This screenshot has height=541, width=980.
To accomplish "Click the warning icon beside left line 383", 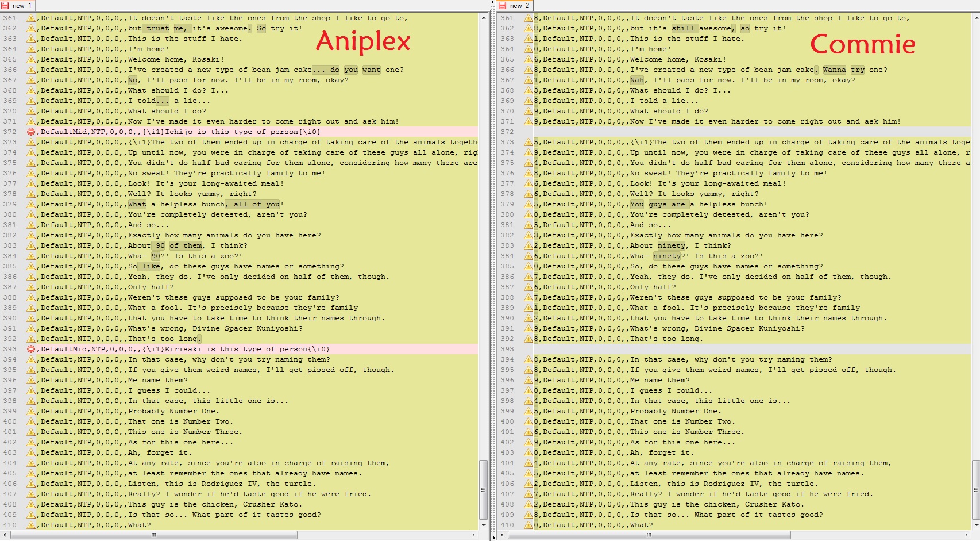I will (31, 245).
